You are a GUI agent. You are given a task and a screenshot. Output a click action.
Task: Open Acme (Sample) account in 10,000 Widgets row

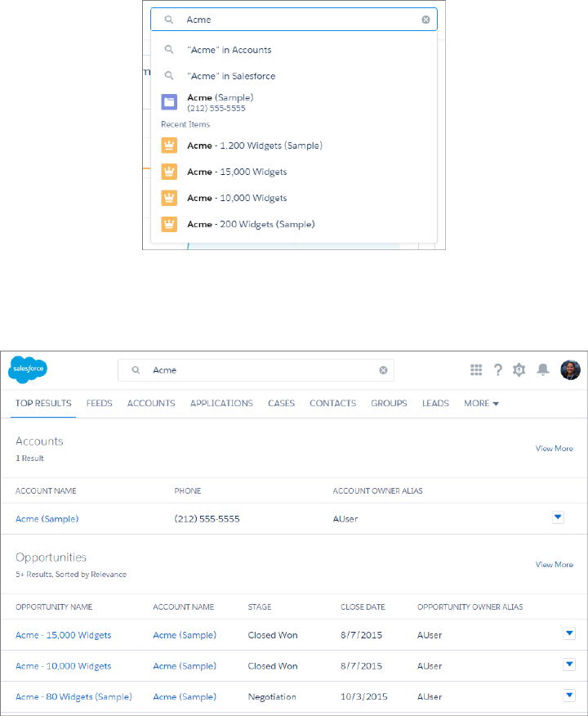[x=185, y=666]
